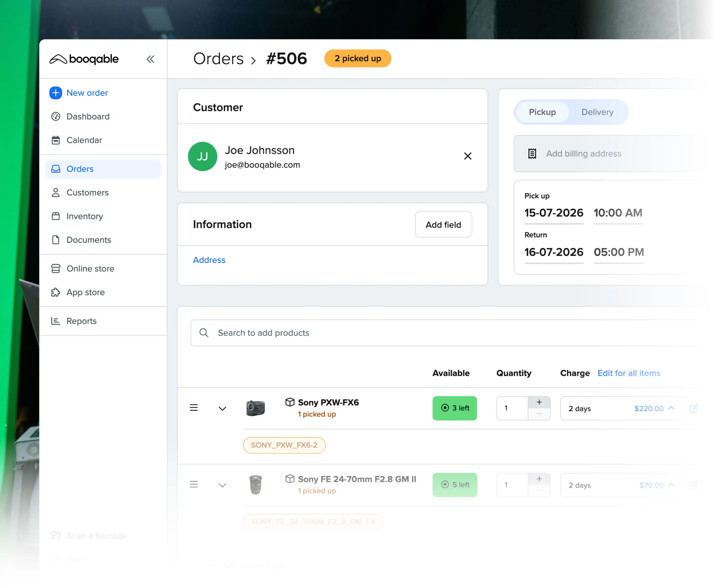Image resolution: width=715 pixels, height=588 pixels.
Task: Increase the Sony PXW-FX6 quantity
Action: coord(539,402)
